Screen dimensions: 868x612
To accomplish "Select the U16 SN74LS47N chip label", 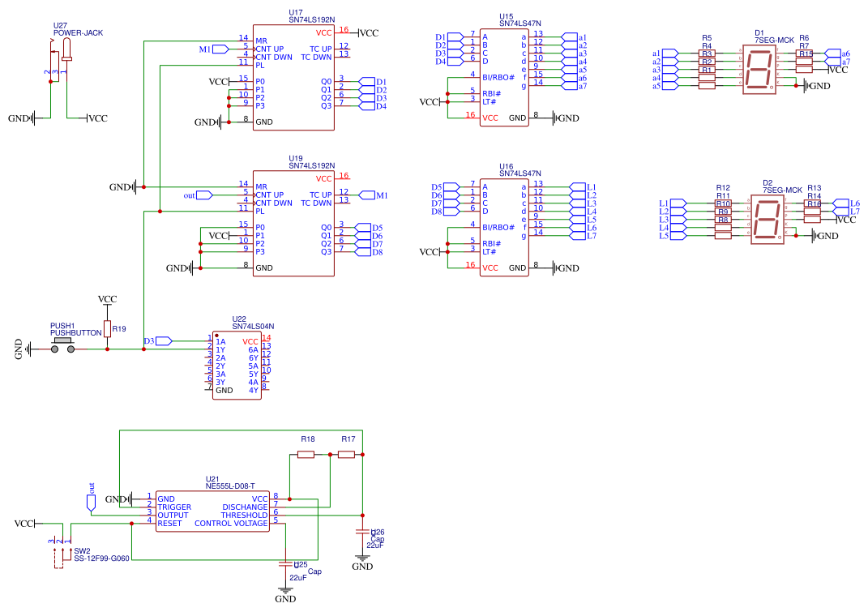I will (520, 170).
